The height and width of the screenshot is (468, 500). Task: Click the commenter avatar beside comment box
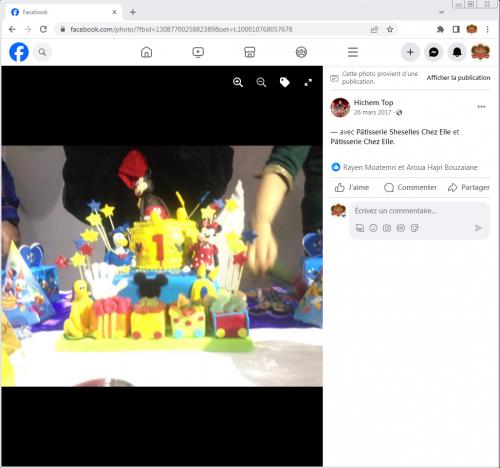point(338,211)
